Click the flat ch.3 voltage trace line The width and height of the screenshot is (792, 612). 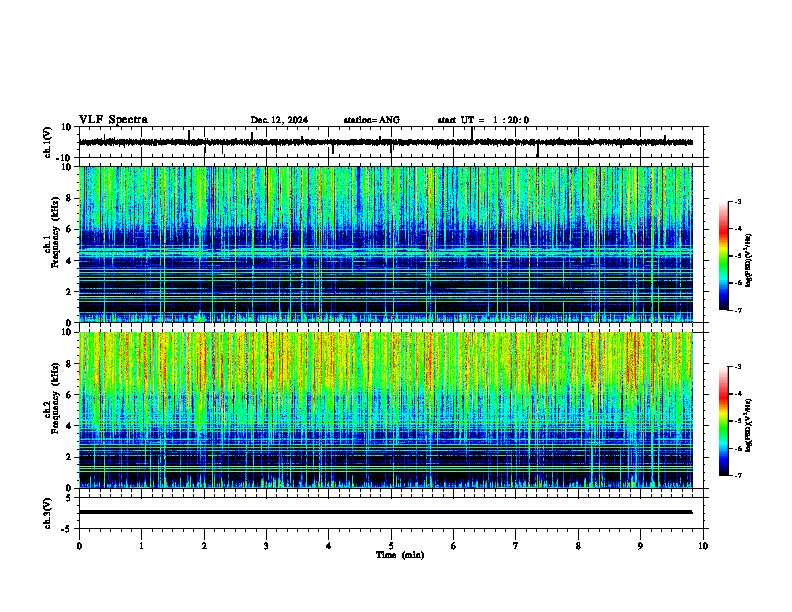(385, 512)
